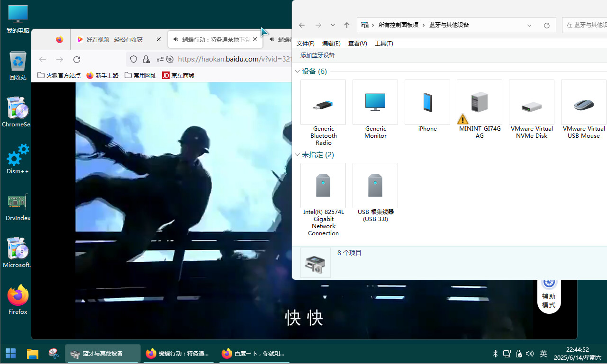607x364 pixels.
Task: Open the 编辑(E) menu
Action: coord(331,44)
